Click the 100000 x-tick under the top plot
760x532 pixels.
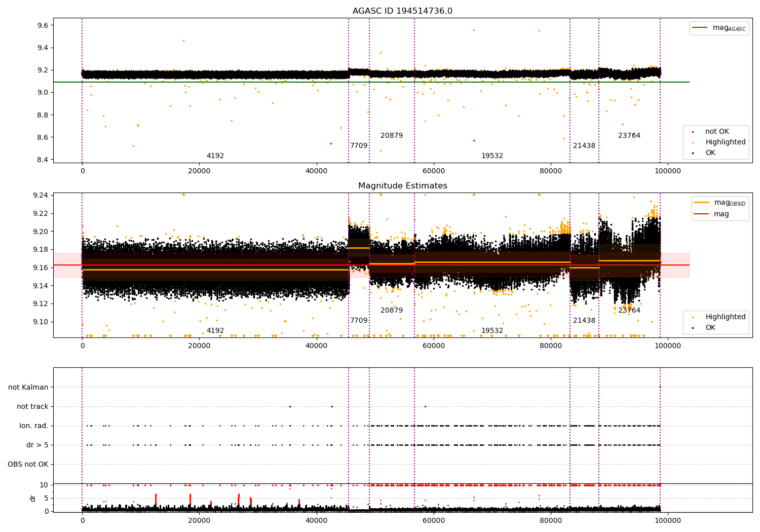(668, 171)
